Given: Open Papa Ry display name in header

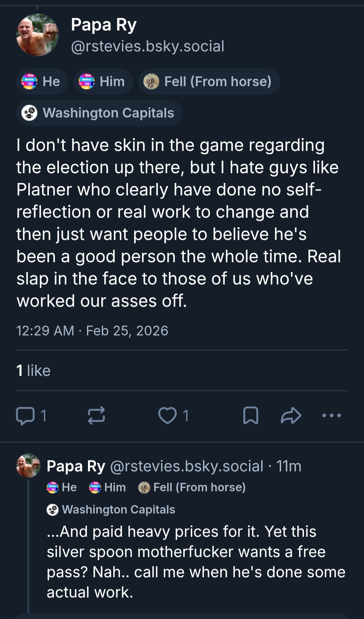Looking at the screenshot, I should 104,25.
